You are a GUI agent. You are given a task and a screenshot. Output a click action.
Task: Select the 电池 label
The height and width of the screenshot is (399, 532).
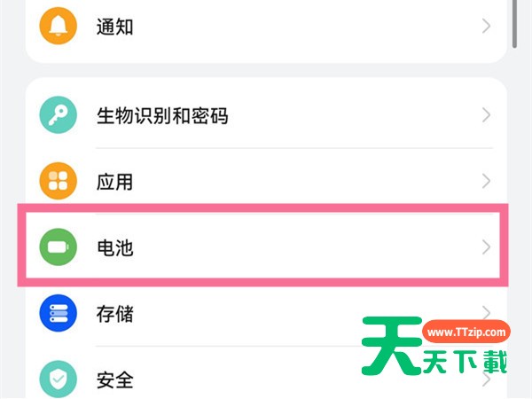click(115, 247)
